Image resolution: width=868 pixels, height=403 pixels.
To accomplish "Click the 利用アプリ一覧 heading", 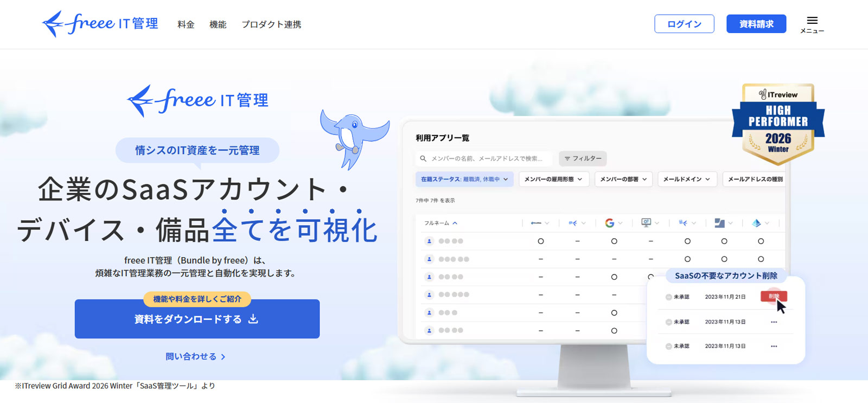I will [443, 138].
